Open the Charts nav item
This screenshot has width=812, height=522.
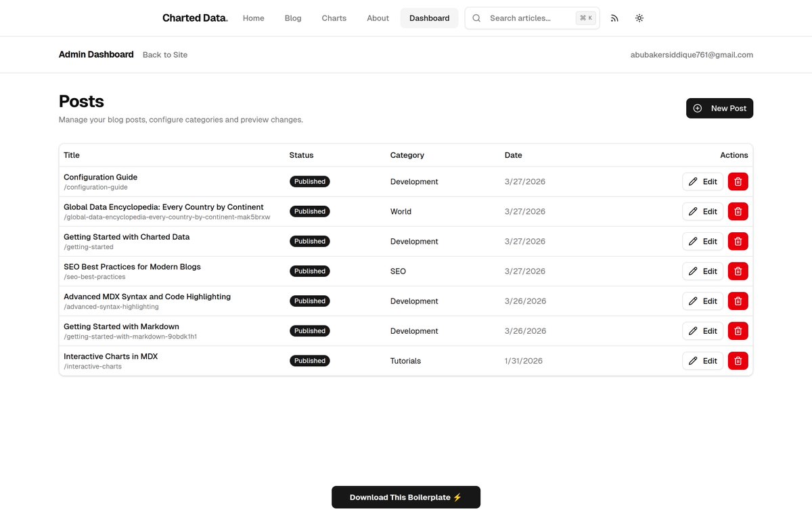point(334,18)
